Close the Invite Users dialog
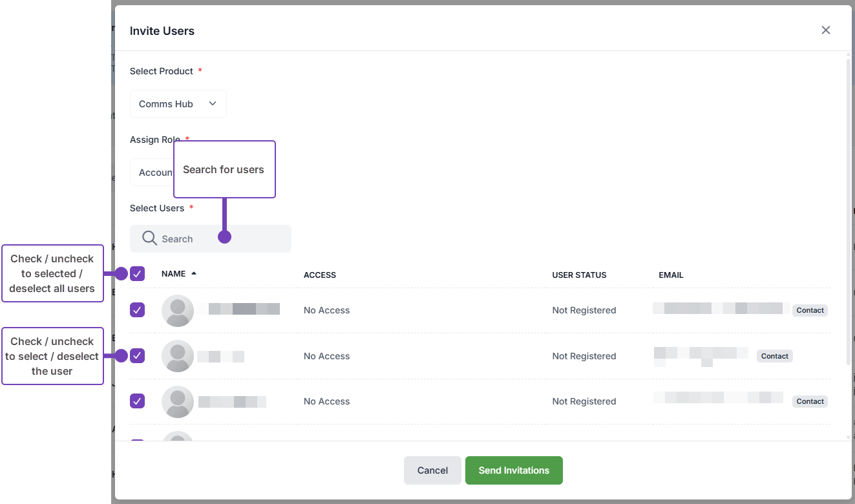855x504 pixels. tap(825, 30)
